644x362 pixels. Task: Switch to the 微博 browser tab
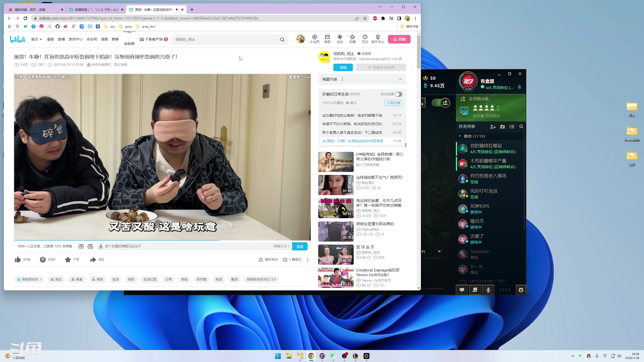35,10
